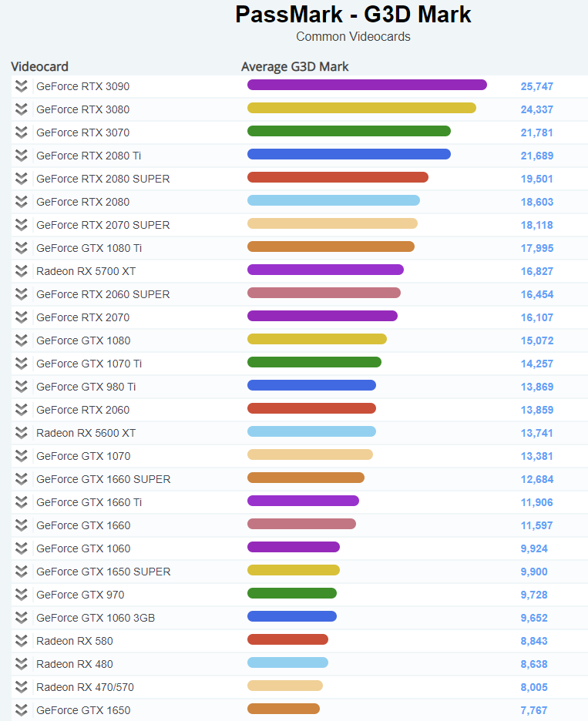
Task: Click the chevron icon beside GeForce GTX 1080 Ti
Action: point(21,248)
